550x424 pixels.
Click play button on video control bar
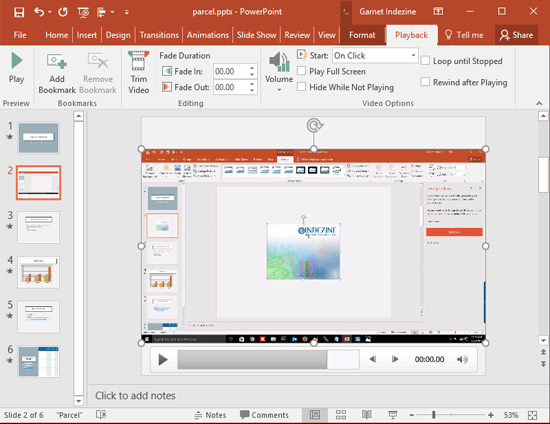(163, 359)
